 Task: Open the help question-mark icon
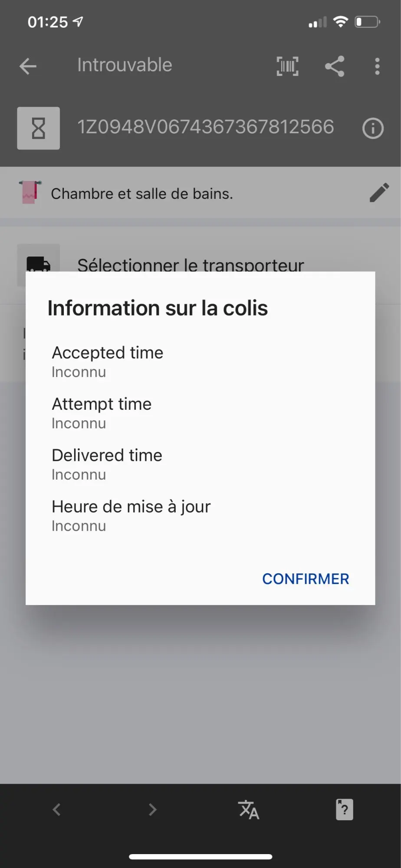pos(344,810)
